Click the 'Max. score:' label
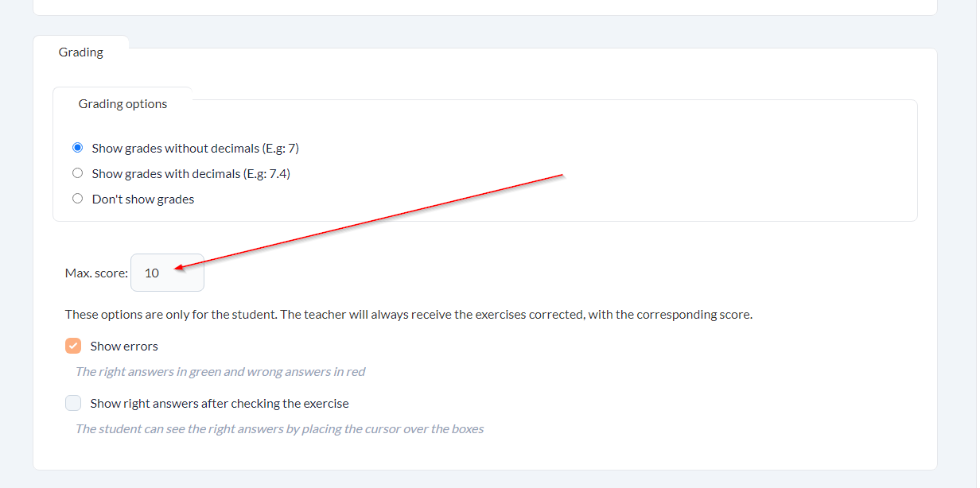980x488 pixels. point(96,273)
